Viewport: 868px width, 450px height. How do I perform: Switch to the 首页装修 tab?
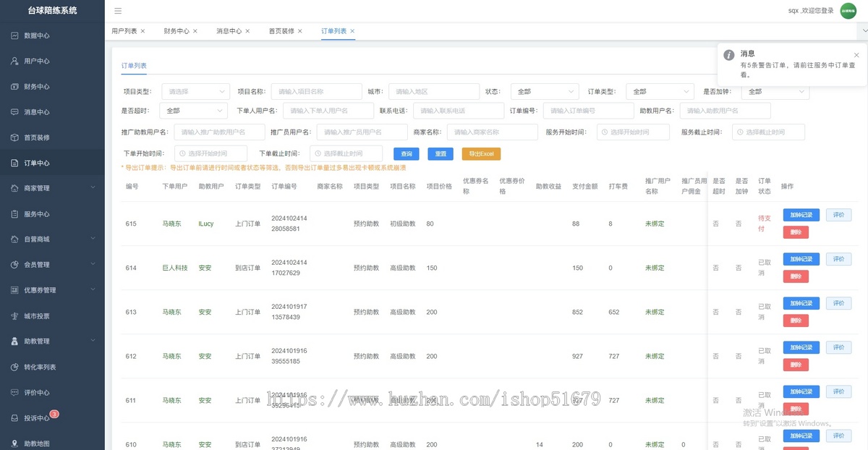(281, 31)
